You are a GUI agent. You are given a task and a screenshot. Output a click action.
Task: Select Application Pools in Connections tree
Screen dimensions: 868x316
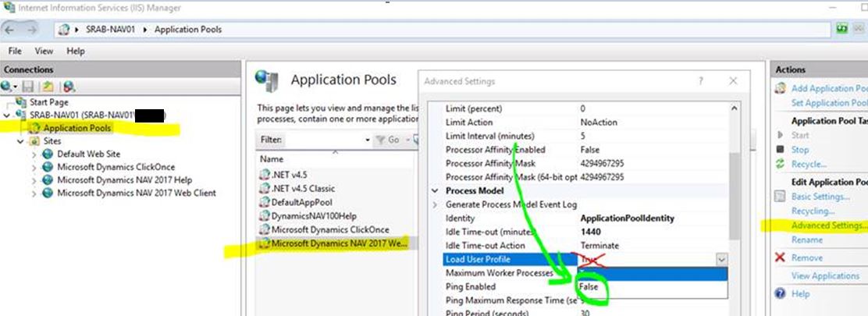[77, 128]
